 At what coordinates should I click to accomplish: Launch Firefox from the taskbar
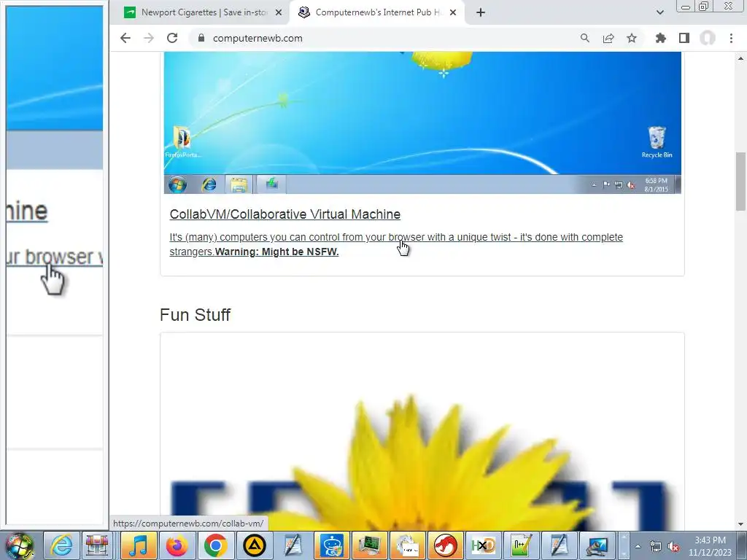point(177,545)
